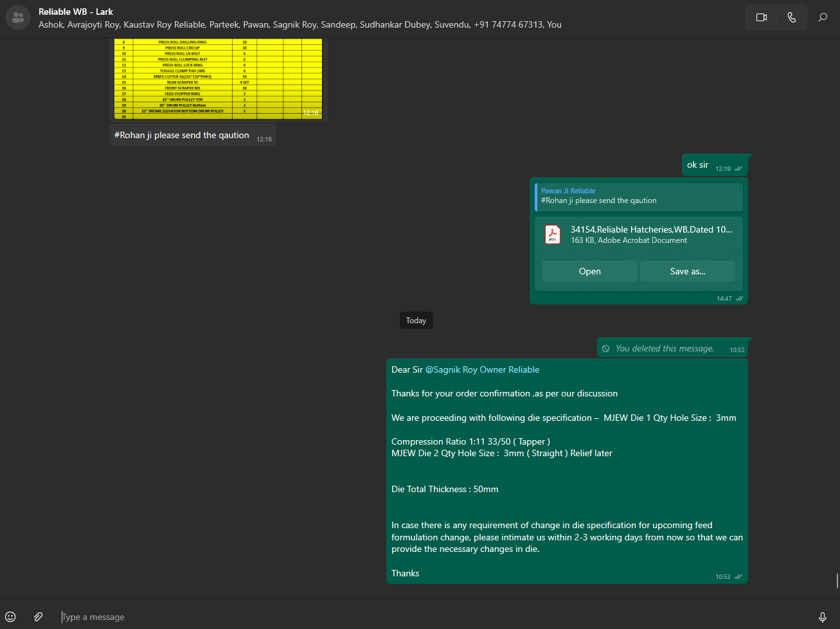Start a video call in the header

(762, 17)
